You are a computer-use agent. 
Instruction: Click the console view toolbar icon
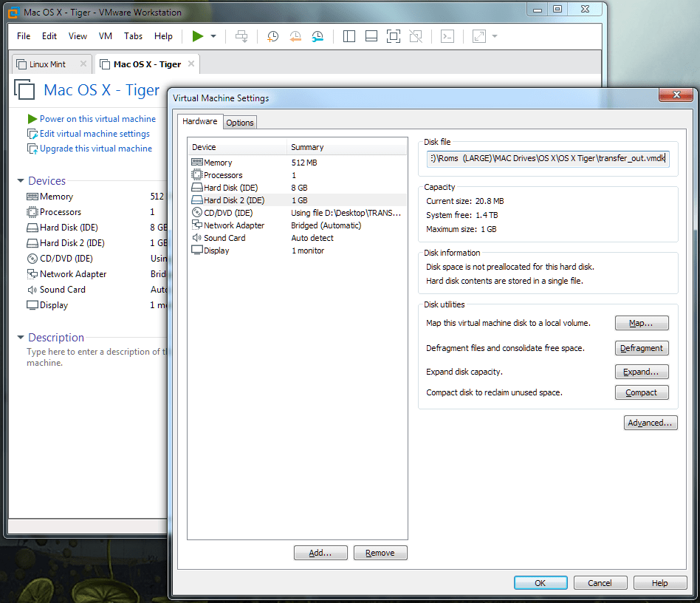[447, 36]
